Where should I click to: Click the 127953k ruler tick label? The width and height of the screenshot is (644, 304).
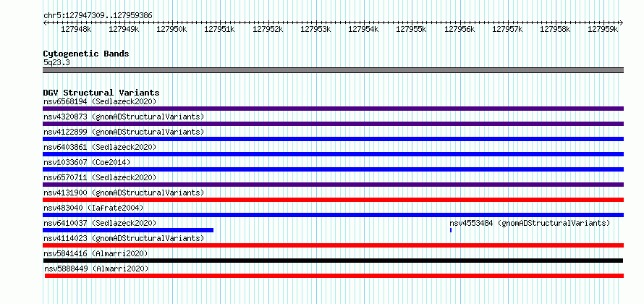(x=315, y=29)
